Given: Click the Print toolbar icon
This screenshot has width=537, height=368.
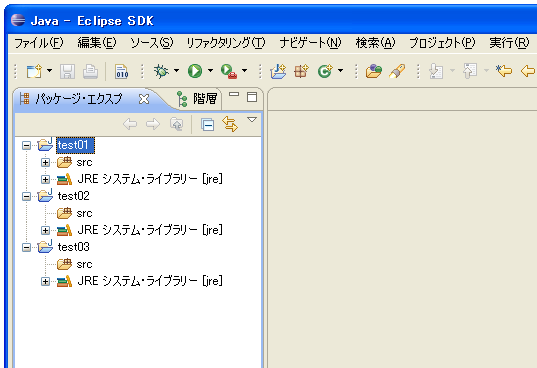Looking at the screenshot, I should [x=90, y=72].
